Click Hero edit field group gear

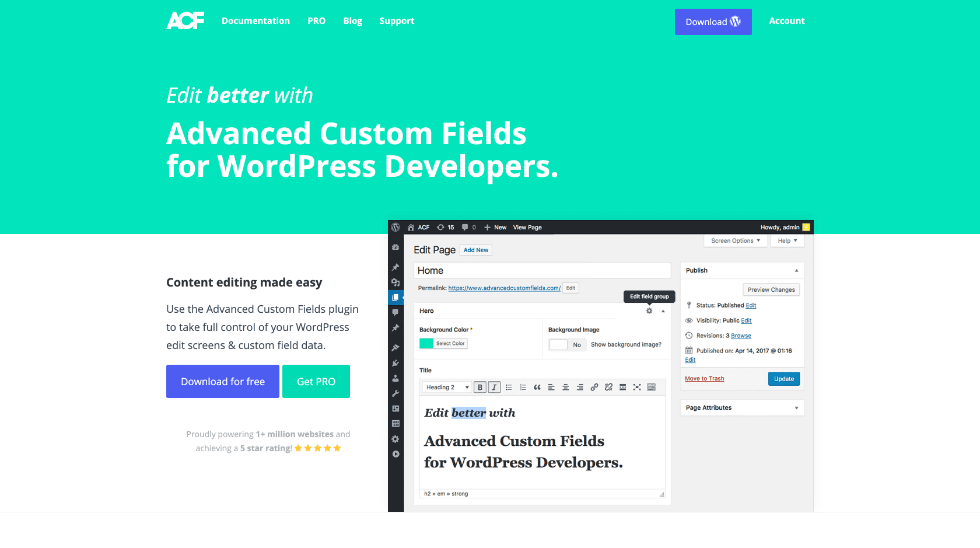(649, 311)
